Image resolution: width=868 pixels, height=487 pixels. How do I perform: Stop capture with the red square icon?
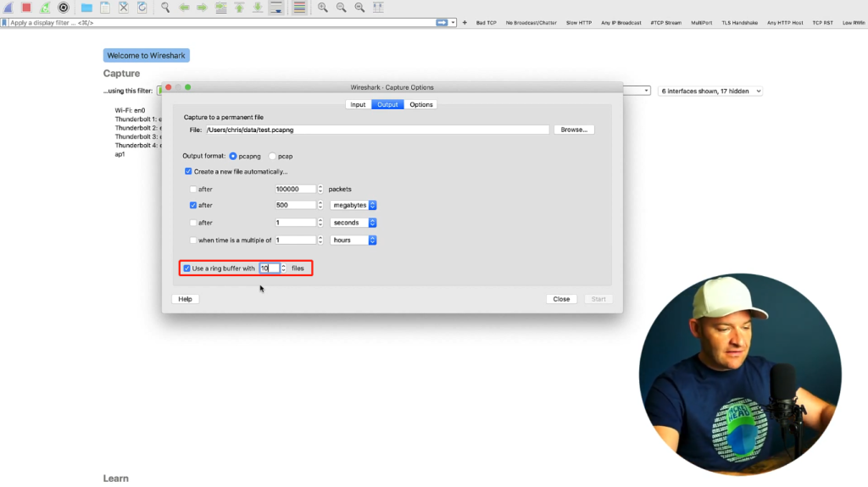click(x=26, y=7)
